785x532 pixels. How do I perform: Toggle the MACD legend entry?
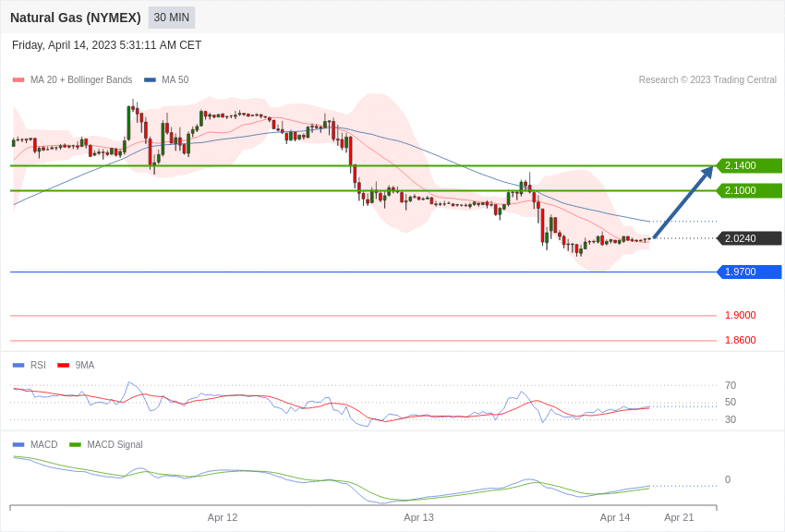(35, 444)
